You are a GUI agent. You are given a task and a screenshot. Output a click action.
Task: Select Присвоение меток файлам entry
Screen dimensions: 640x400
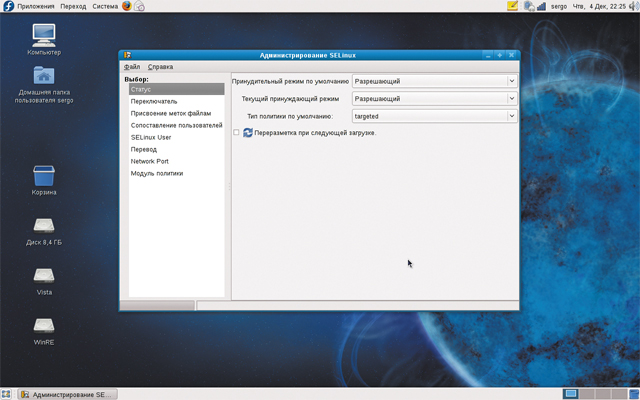[x=176, y=113]
